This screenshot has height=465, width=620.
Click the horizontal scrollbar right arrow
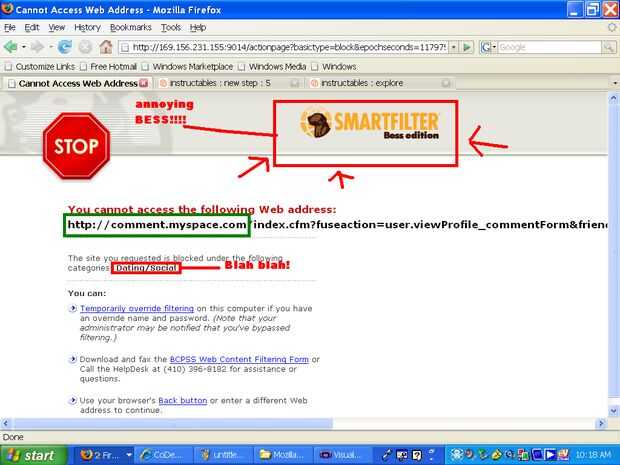601,423
